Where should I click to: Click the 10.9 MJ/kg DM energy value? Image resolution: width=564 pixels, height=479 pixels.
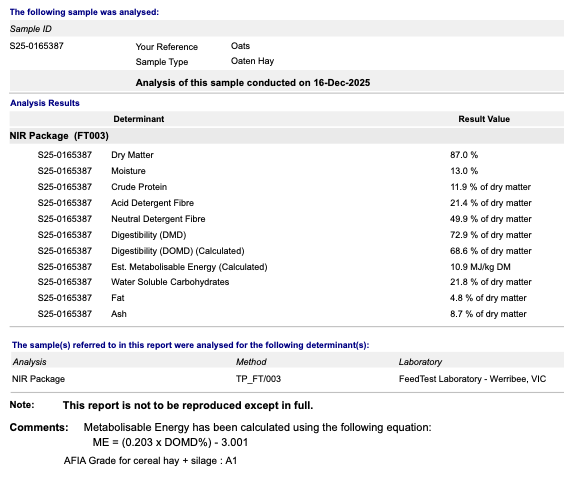(x=480, y=267)
